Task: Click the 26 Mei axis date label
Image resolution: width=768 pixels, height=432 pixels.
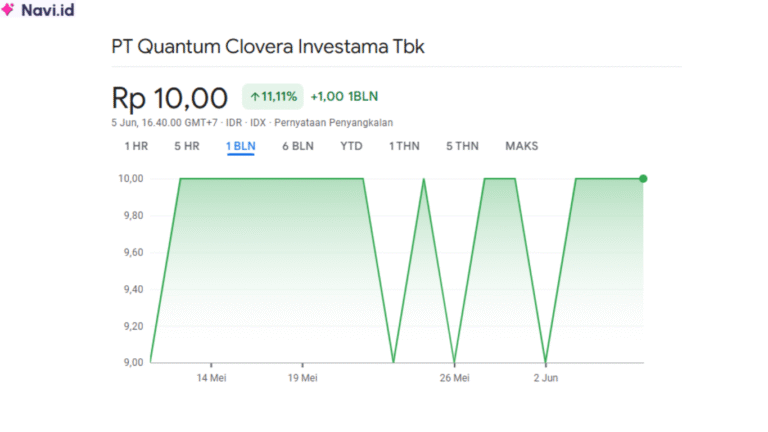Action: [454, 378]
